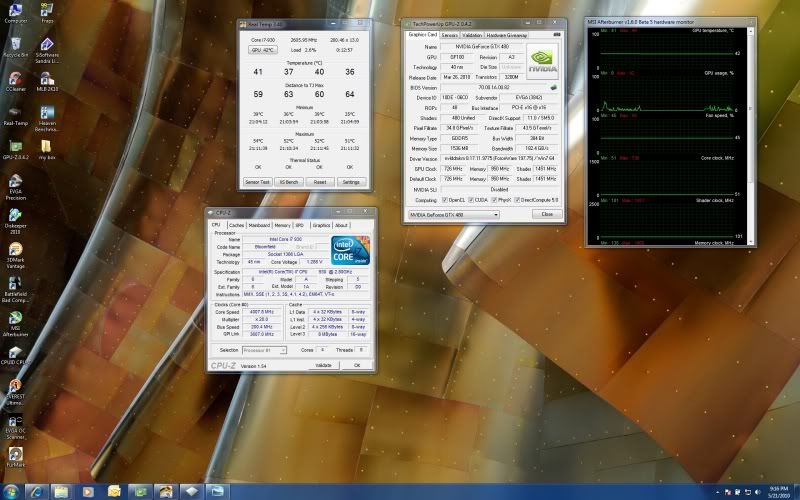Click the Sensor Test button in Real Temp
Screen dimensions: 800x500
coord(257,182)
